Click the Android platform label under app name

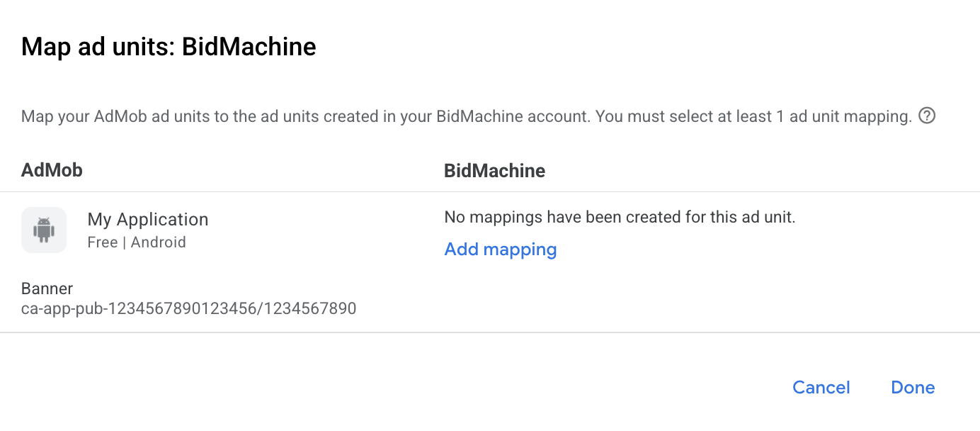pyautogui.click(x=159, y=242)
